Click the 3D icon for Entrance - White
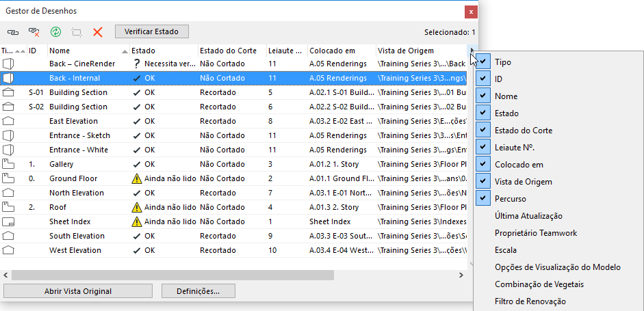This screenshot has width=644, height=311. point(8,150)
